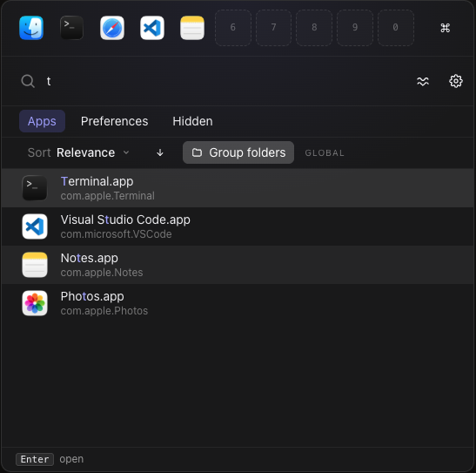
Task: Click the magnifier search icon
Action: (x=28, y=81)
